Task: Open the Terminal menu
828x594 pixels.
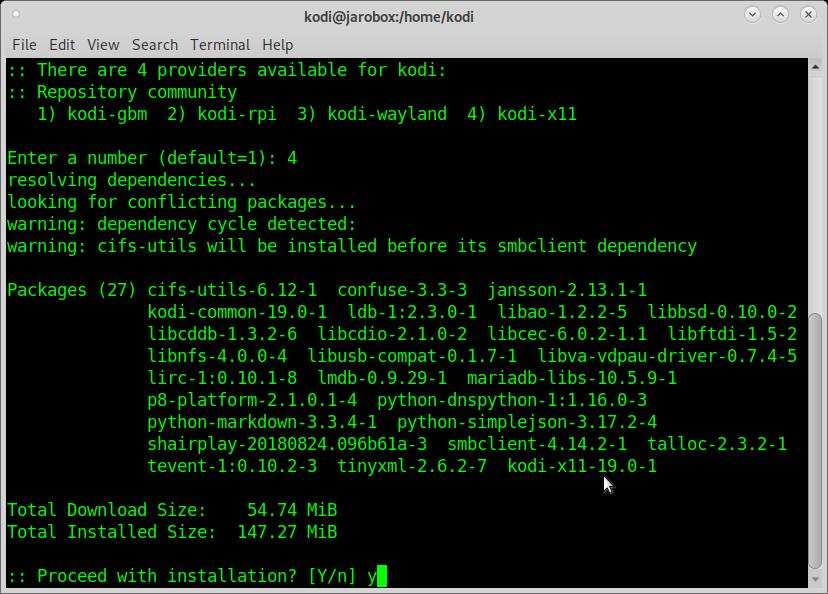Action: click(220, 45)
